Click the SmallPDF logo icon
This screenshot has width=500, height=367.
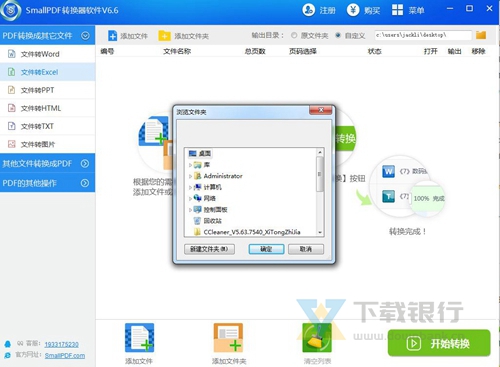tap(11, 10)
